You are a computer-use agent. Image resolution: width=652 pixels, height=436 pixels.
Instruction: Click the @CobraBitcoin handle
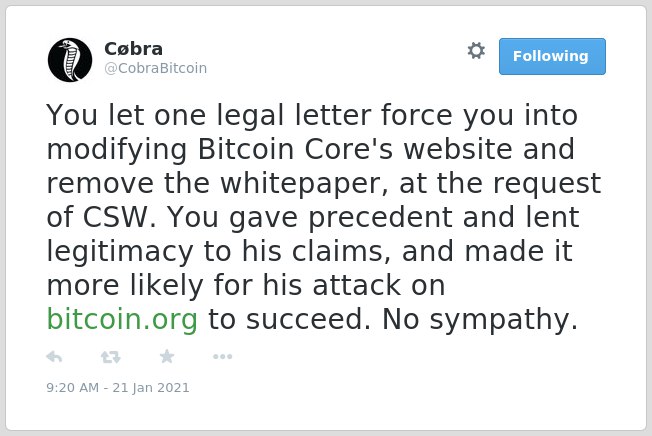tap(156, 68)
